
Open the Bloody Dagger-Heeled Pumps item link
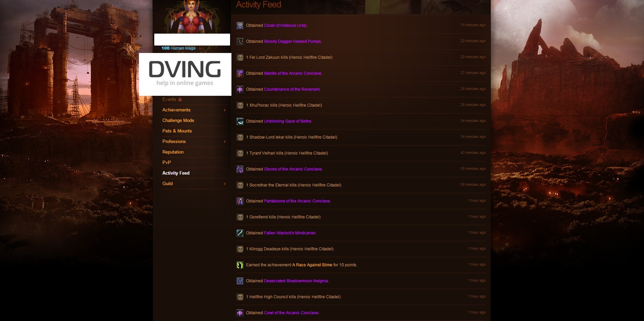(x=292, y=41)
